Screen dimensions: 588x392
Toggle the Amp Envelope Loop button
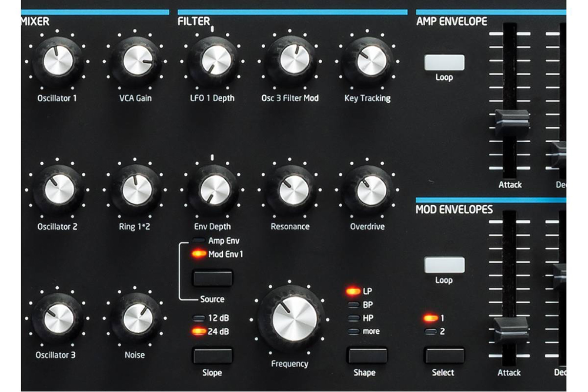444,63
